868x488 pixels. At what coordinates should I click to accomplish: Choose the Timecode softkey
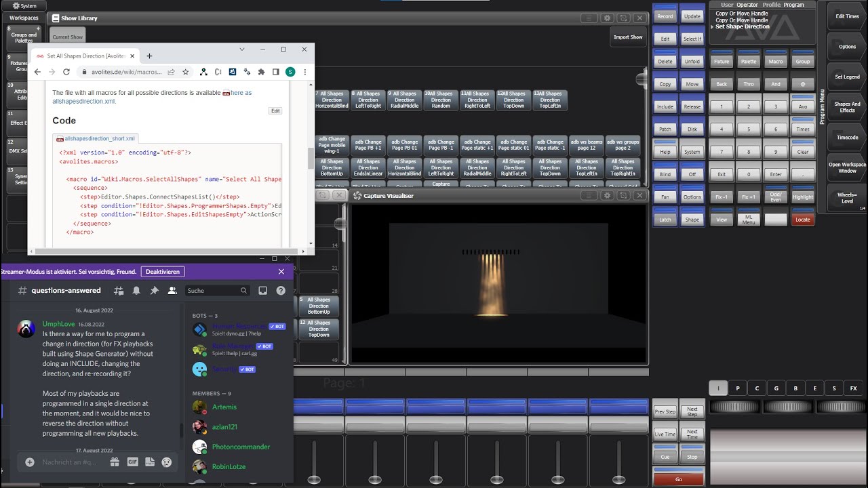tap(847, 138)
